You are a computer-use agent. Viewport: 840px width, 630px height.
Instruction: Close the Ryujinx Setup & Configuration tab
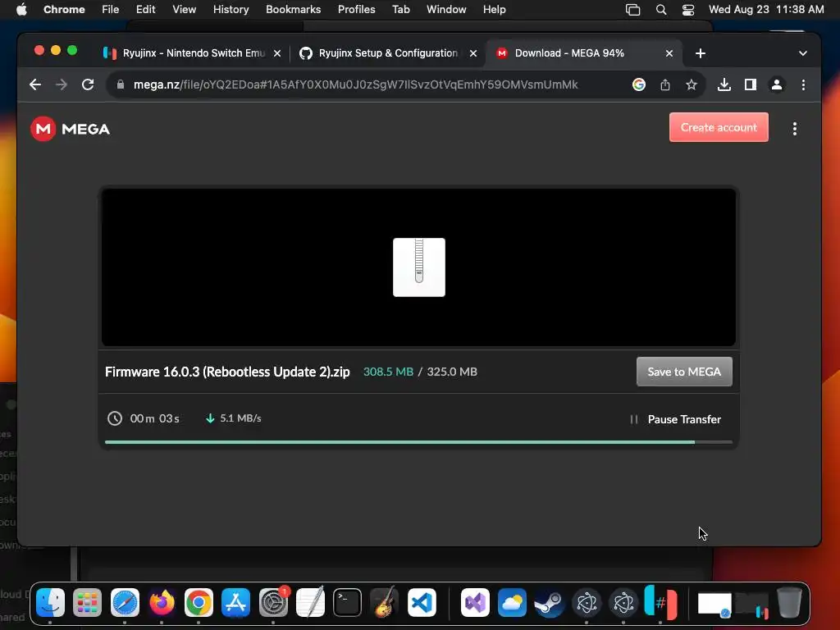[473, 53]
